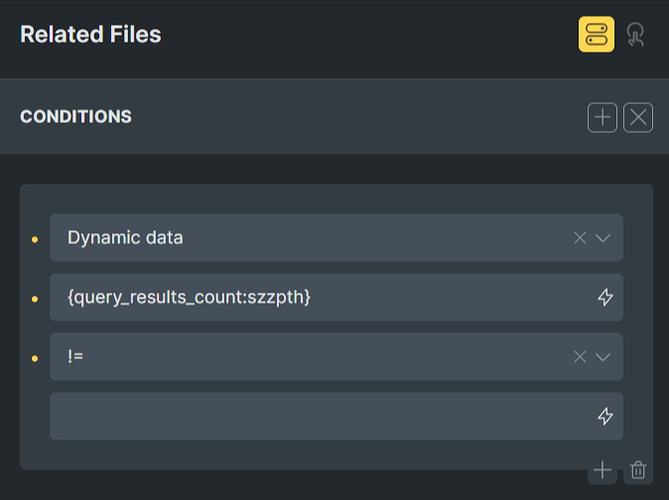
Task: Select the yellow dot beside Dynamic data
Action: pos(35,239)
